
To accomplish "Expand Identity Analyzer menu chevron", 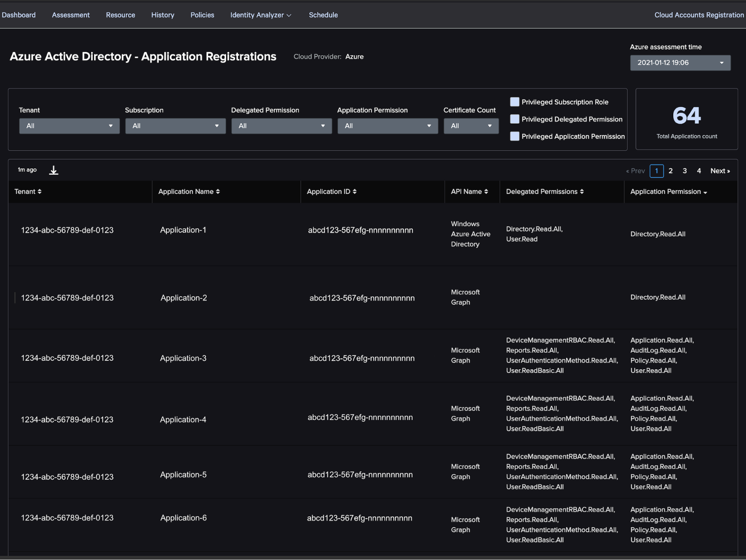I will 289,15.
